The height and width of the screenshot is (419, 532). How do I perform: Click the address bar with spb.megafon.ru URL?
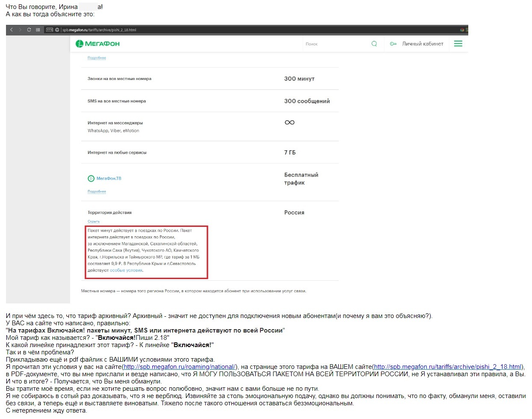coord(99,30)
